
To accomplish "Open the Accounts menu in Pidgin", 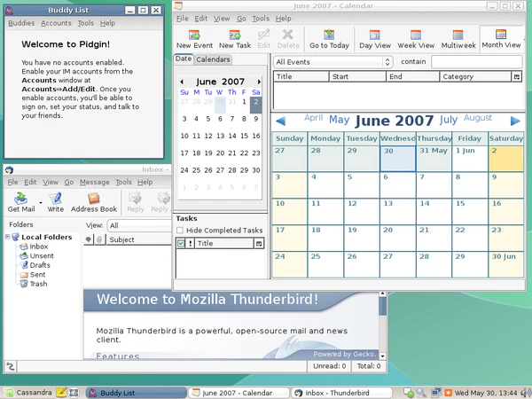I will click(56, 23).
